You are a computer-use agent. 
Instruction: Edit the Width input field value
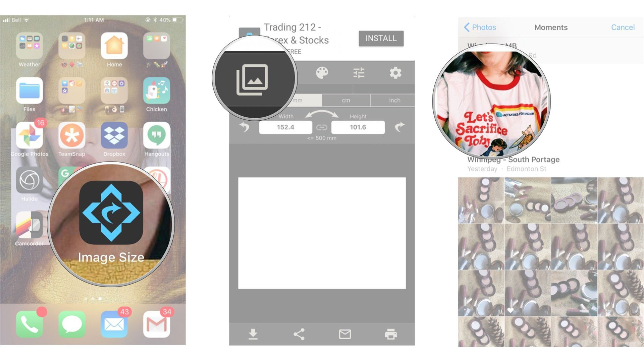point(285,127)
